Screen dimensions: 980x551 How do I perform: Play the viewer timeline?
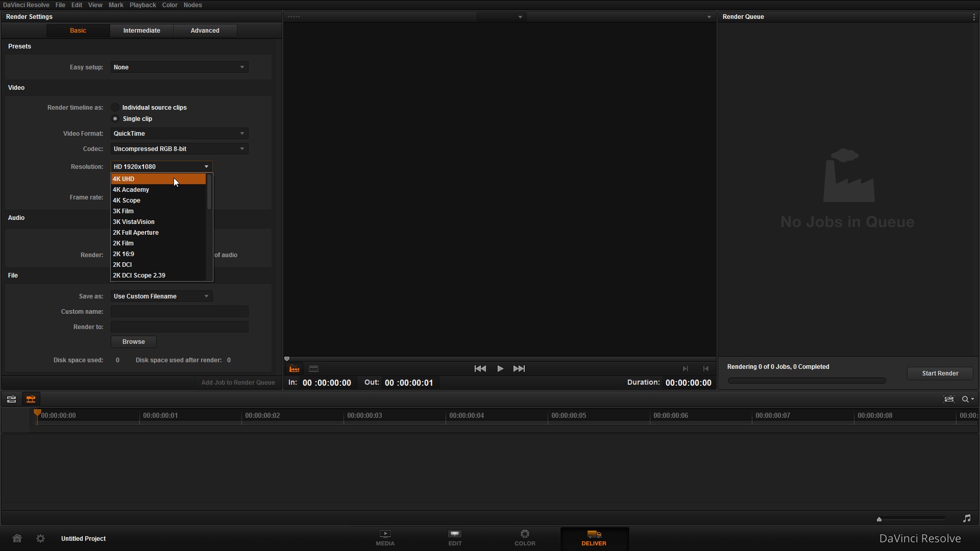point(500,368)
